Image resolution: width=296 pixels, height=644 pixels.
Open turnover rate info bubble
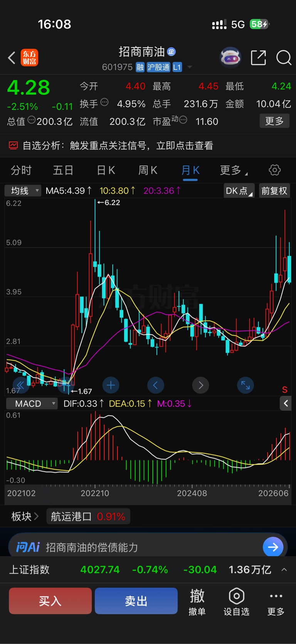tap(104, 102)
